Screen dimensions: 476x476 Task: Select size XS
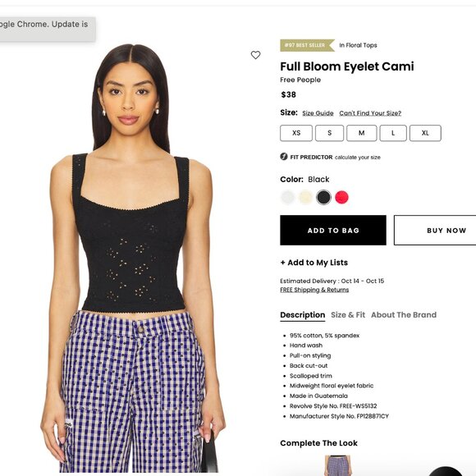point(296,133)
